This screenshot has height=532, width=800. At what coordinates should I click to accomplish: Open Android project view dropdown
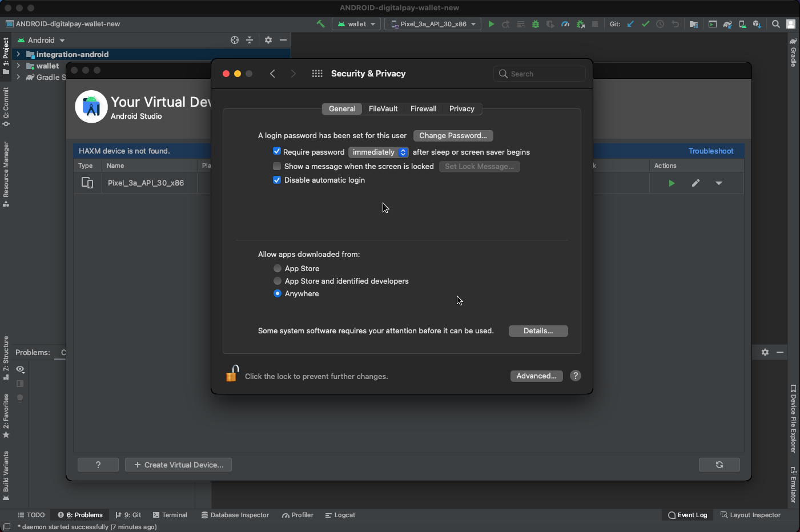tap(41, 40)
